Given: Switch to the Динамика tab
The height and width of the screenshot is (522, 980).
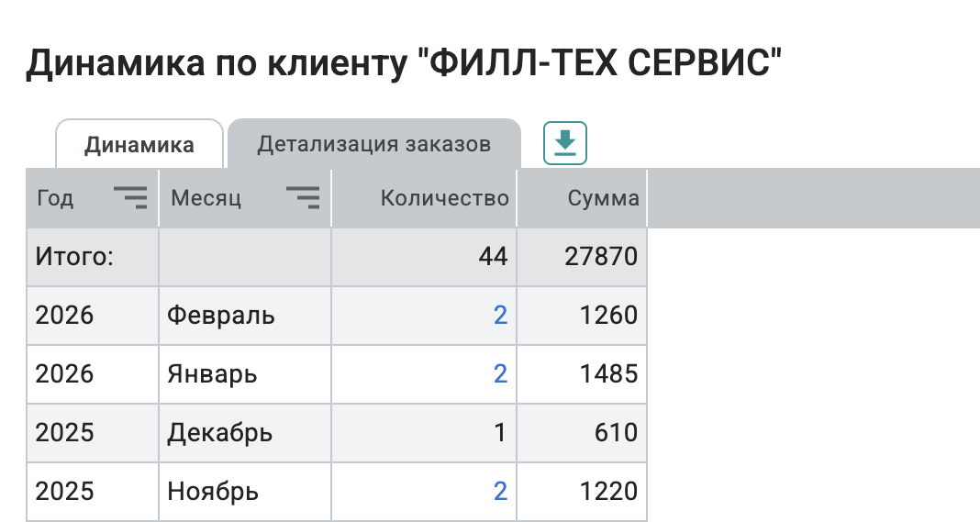Looking at the screenshot, I should (139, 145).
